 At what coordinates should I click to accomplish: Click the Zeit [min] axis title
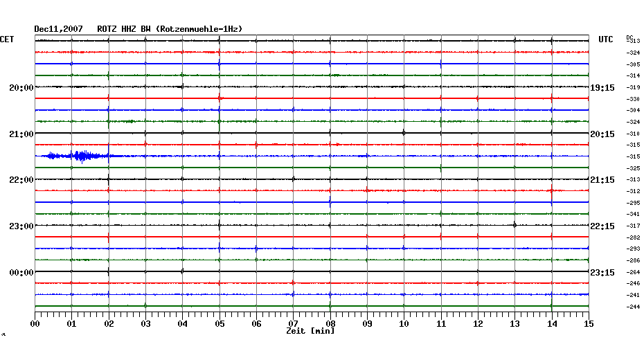pyautogui.click(x=310, y=331)
